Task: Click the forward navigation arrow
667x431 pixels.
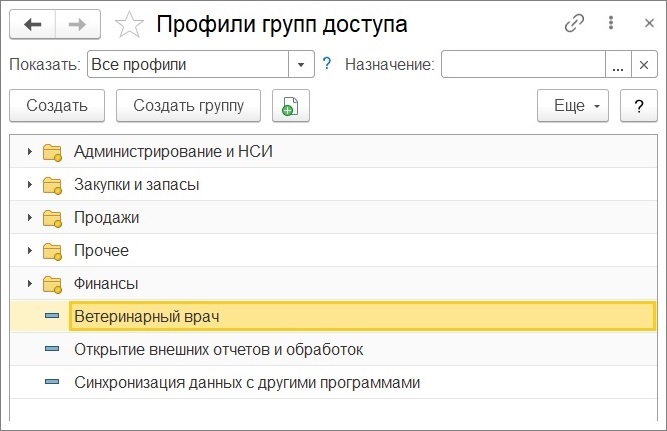Action: [77, 25]
